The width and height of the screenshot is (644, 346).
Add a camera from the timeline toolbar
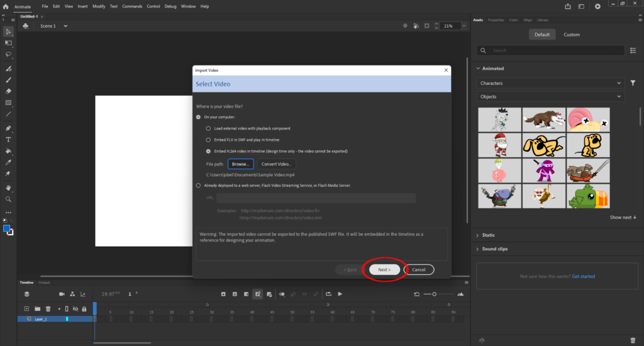click(x=62, y=294)
